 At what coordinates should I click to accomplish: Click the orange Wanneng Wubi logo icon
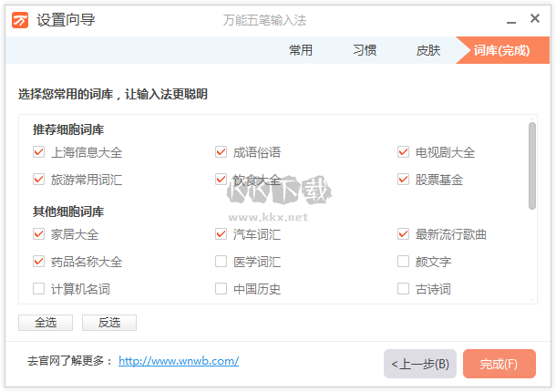(20, 20)
